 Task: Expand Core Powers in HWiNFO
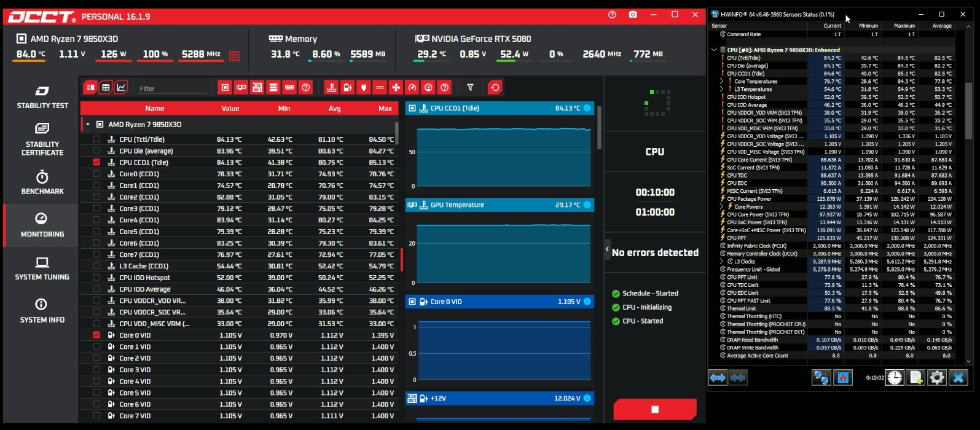pyautogui.click(x=722, y=207)
